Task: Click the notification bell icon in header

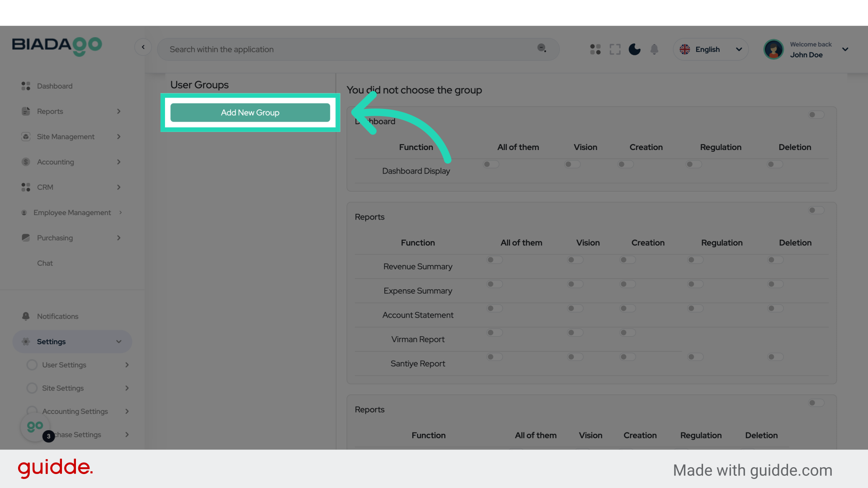Action: [x=654, y=49]
